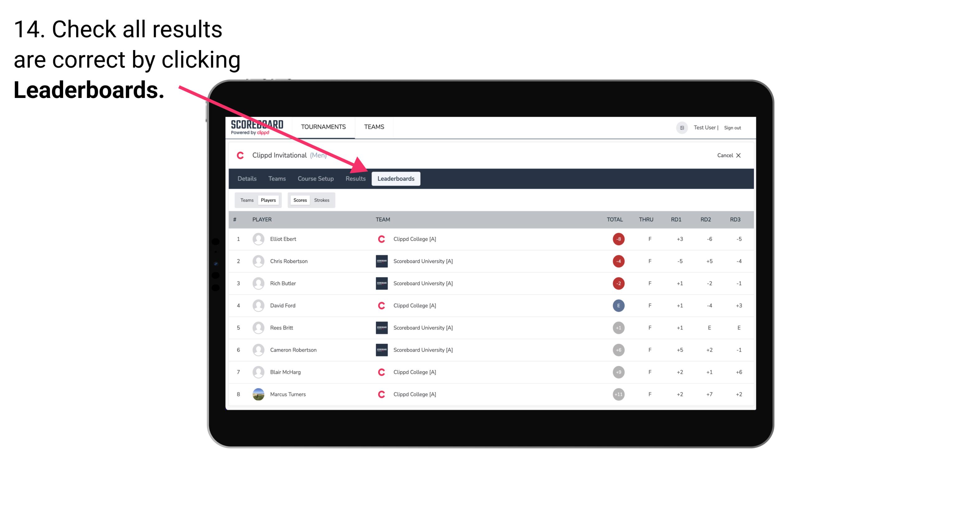Toggle the Scores filter button

click(x=299, y=199)
